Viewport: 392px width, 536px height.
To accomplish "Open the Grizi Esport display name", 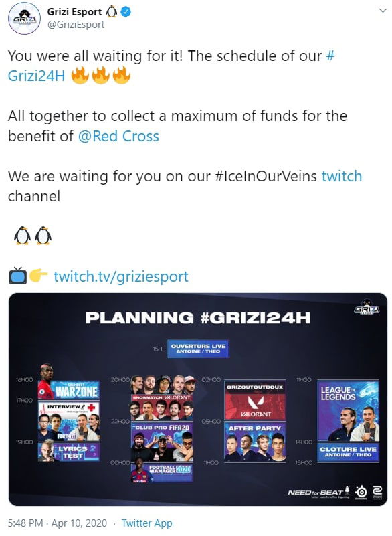I will (x=74, y=12).
